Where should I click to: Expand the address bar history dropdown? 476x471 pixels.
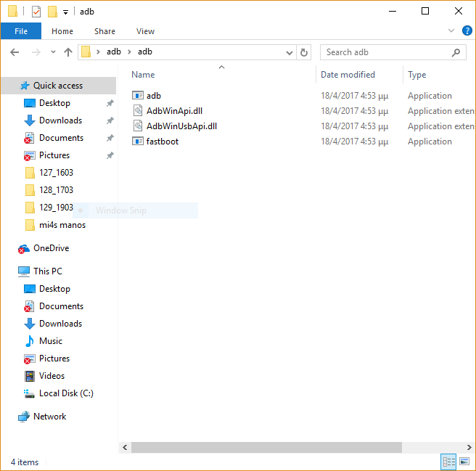pyautogui.click(x=289, y=52)
